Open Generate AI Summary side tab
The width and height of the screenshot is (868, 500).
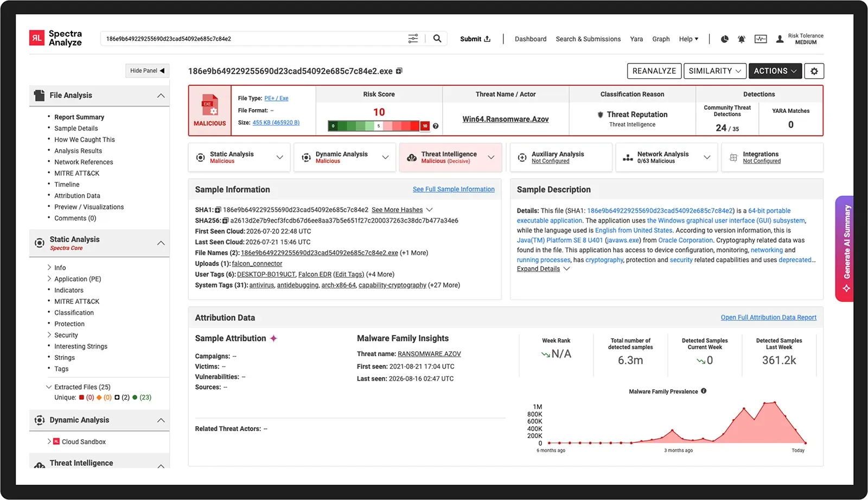point(845,249)
